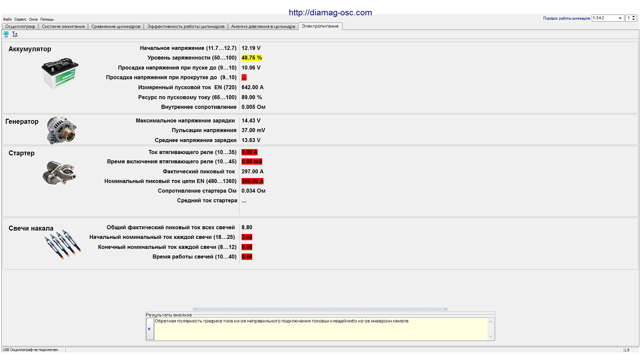Screen dimensions: 644x354
Task: Increase the cylinder number stepper
Action: [634, 17]
